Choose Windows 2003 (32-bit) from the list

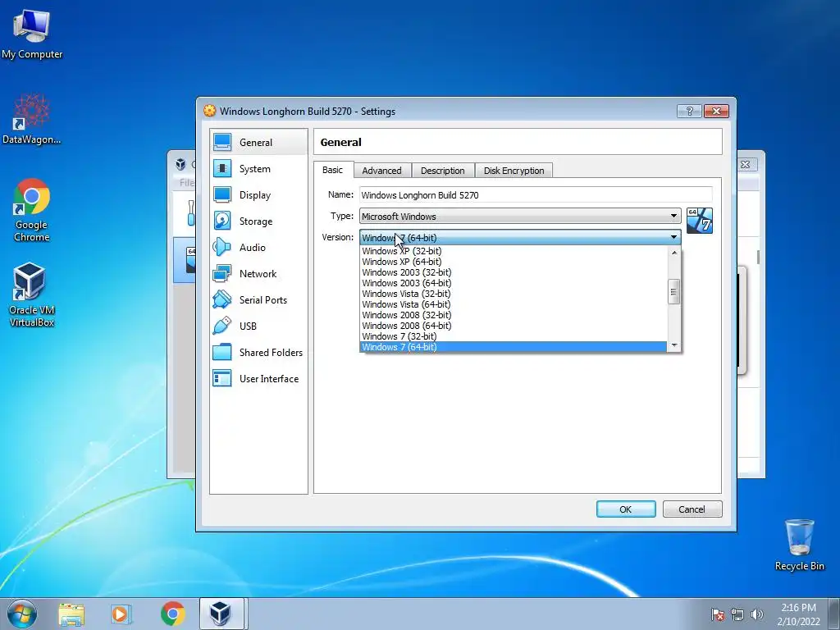pyautogui.click(x=514, y=272)
